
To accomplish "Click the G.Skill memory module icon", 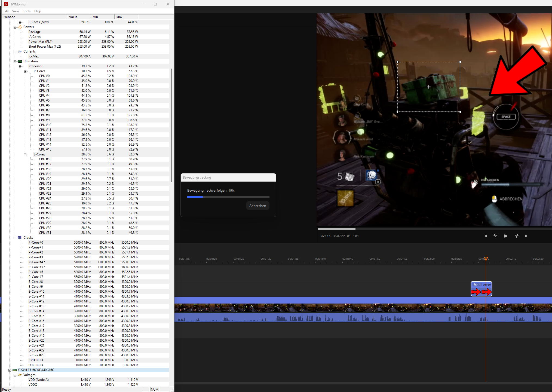I will click(x=15, y=370).
